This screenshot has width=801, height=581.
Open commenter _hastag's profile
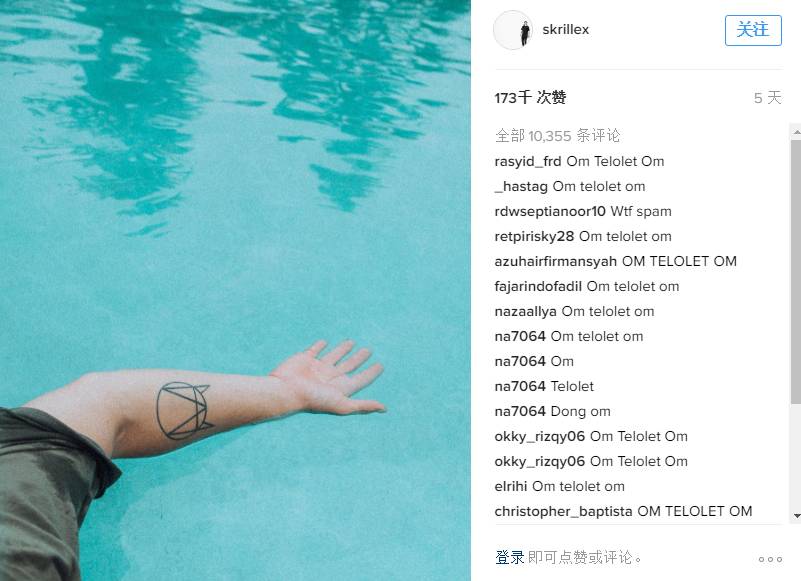[521, 187]
